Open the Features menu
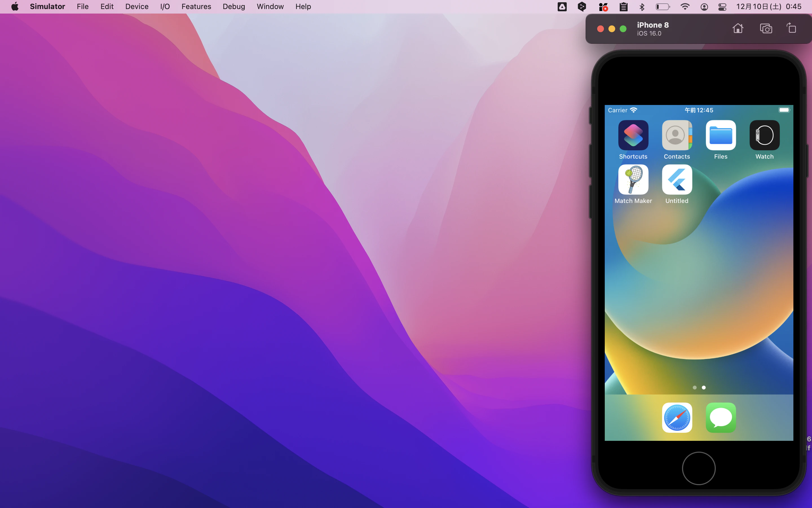This screenshot has width=812, height=508. pyautogui.click(x=196, y=7)
